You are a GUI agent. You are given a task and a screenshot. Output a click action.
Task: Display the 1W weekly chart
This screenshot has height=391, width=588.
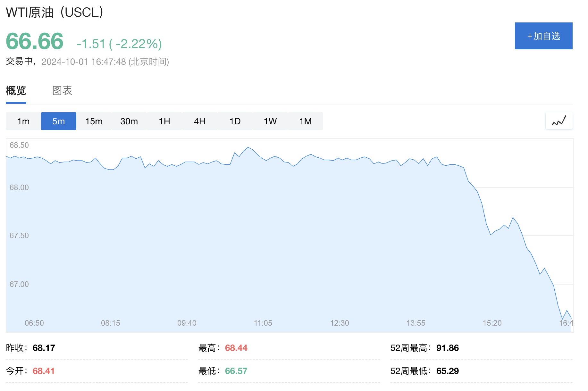pos(270,121)
